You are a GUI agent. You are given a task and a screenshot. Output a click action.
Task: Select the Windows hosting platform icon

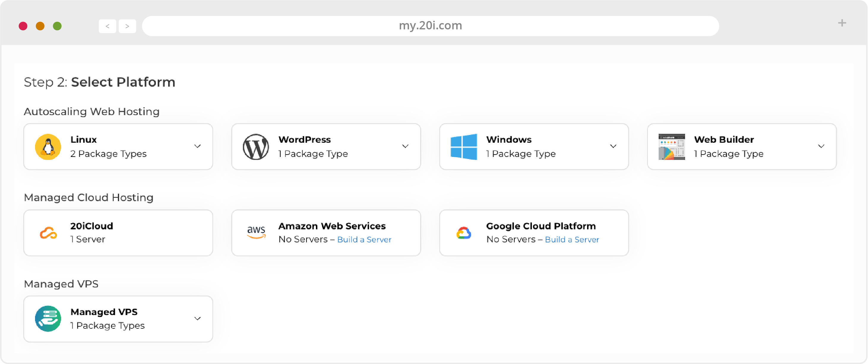point(464,147)
